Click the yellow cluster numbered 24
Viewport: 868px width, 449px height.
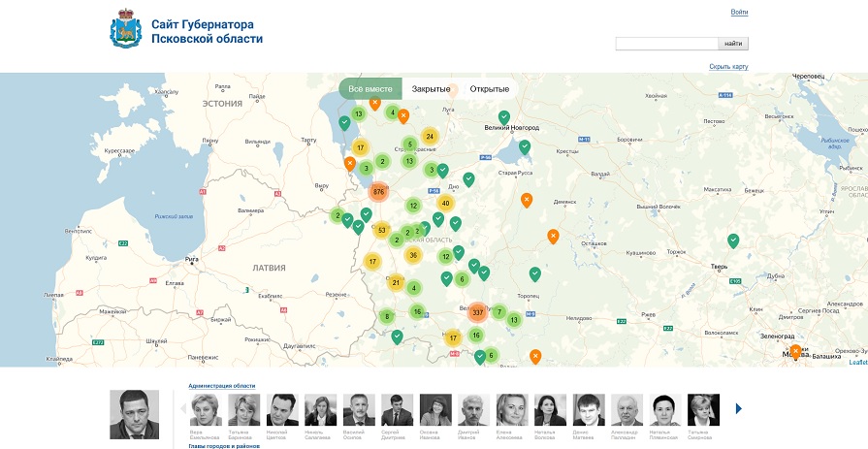coord(430,137)
